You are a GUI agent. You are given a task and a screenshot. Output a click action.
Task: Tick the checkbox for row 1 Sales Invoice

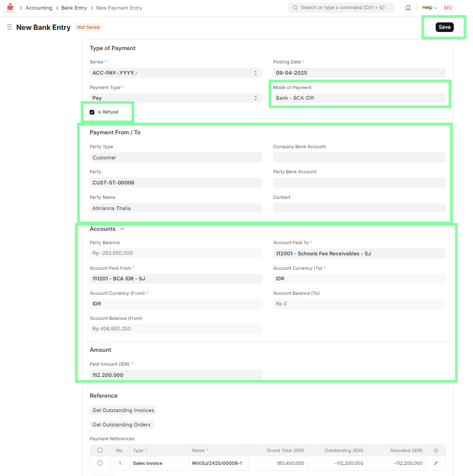pyautogui.click(x=100, y=463)
